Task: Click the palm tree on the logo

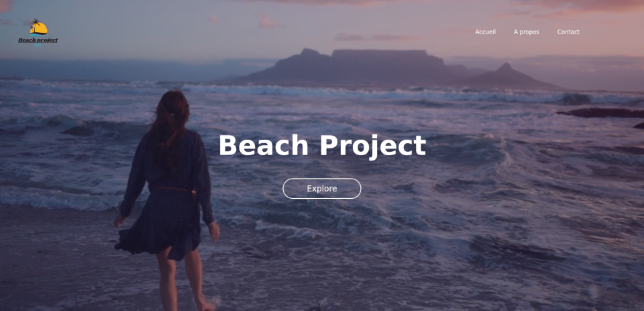Action: point(36,23)
